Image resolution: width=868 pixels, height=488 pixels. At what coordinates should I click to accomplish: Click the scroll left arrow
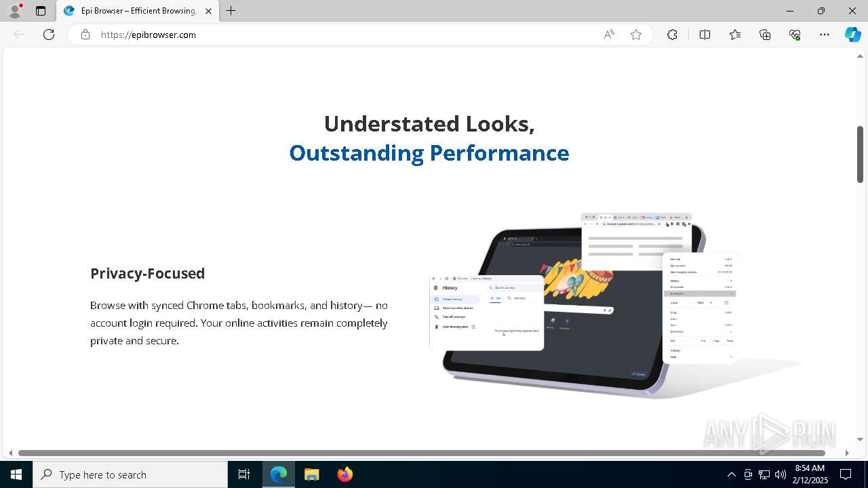(10, 453)
